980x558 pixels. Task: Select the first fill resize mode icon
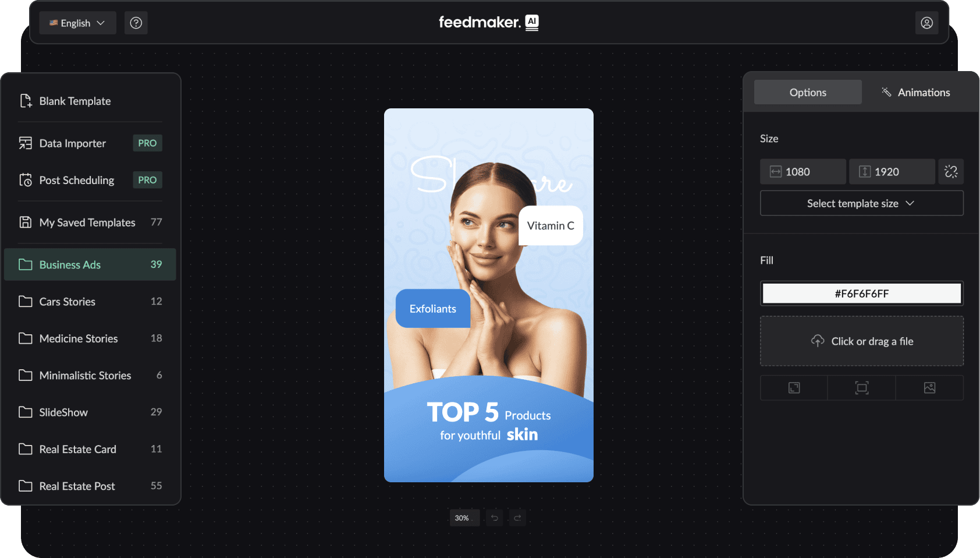[x=794, y=388]
